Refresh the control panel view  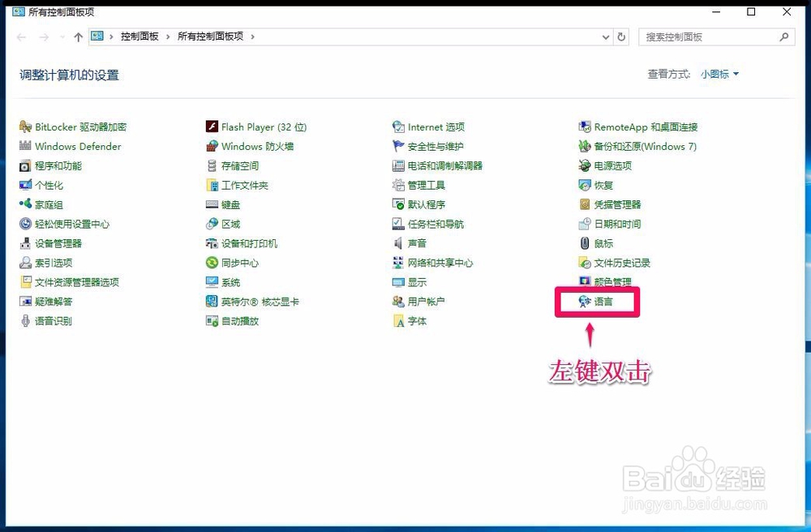[x=621, y=36]
